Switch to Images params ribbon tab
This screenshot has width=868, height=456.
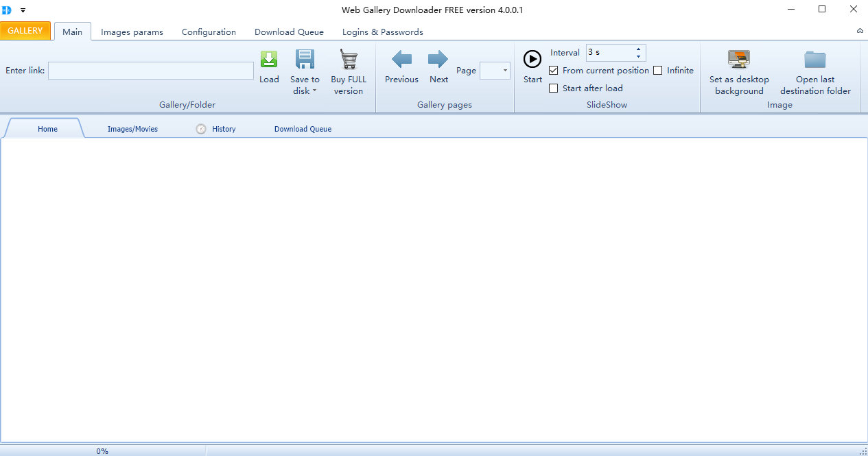click(132, 32)
